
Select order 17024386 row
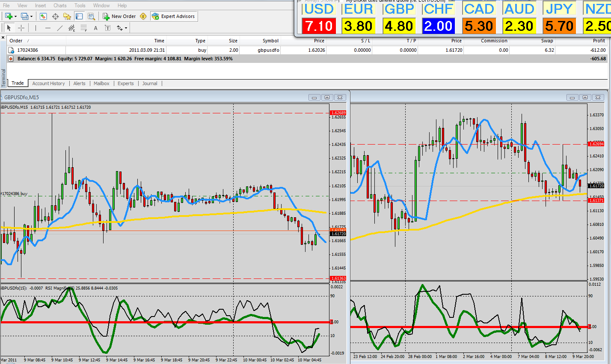point(307,50)
